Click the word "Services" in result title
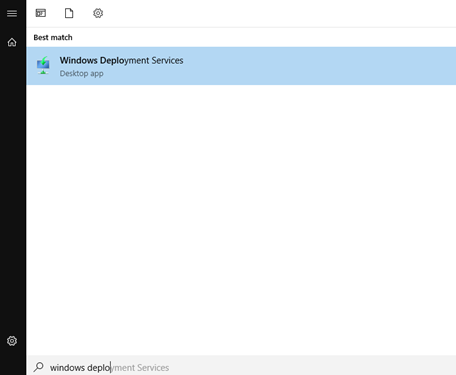456x375 pixels. [x=167, y=60]
